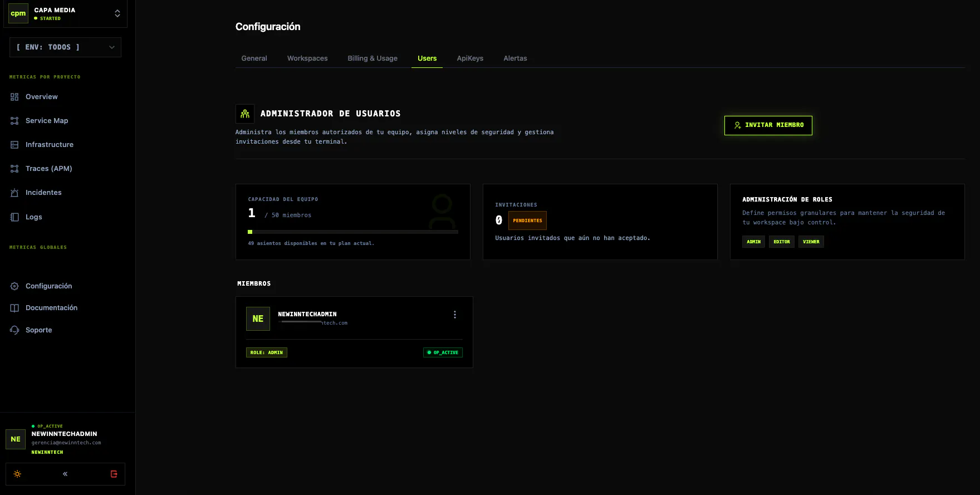Click the Overview grid icon

pyautogui.click(x=14, y=97)
